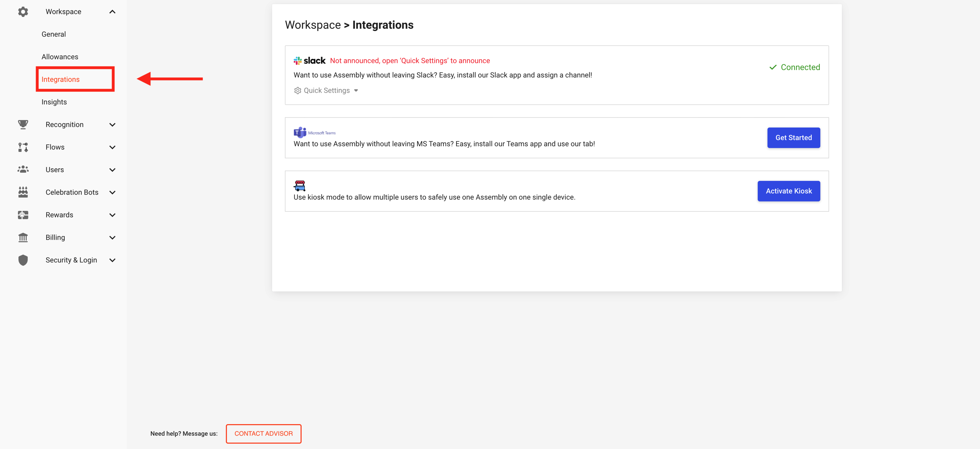Viewport: 980px width, 449px height.
Task: Click the Workspace gear icon
Action: tap(23, 12)
